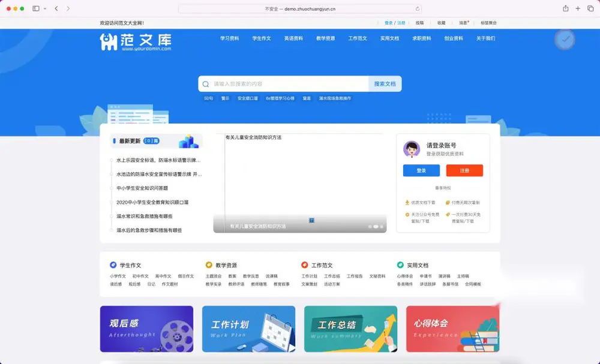Image resolution: width=600 pixels, height=364 pixels.
Task: Click the user avatar in login card
Action: pos(412,149)
